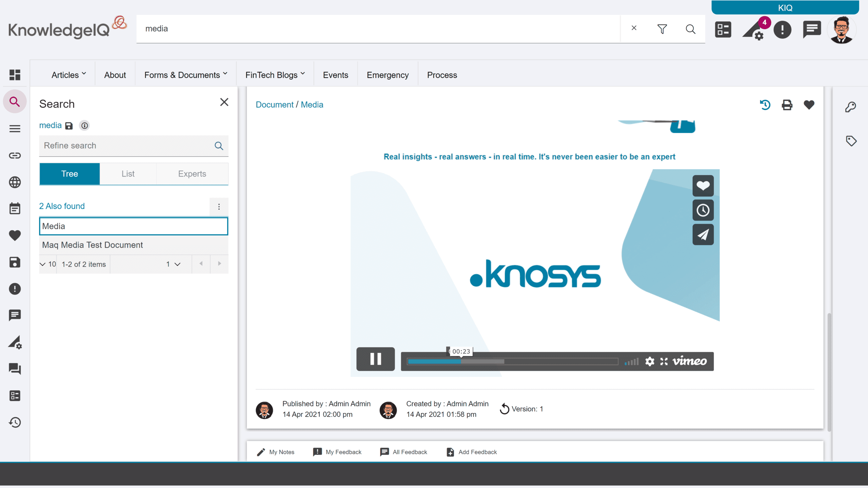Expand the Forms & Documents menu

(186, 75)
